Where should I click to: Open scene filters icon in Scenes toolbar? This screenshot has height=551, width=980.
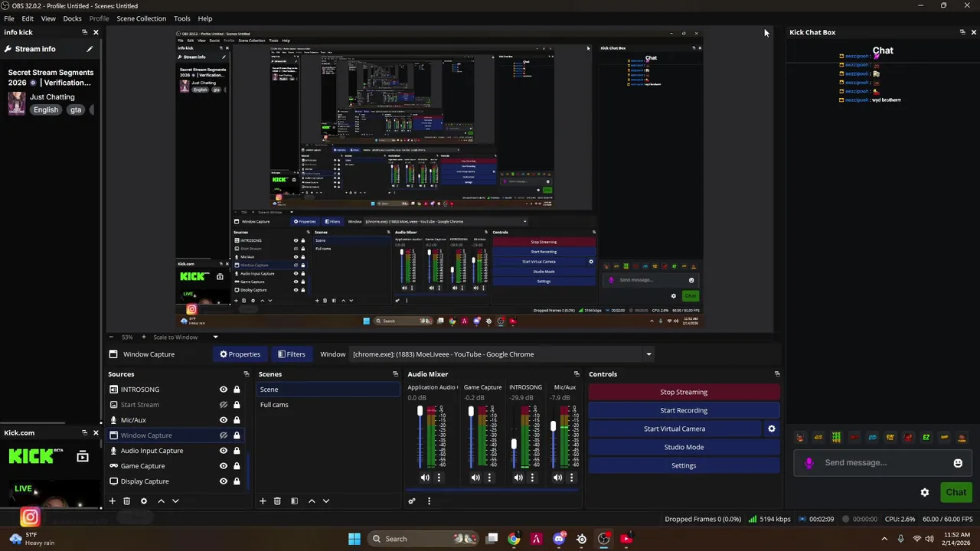294,501
